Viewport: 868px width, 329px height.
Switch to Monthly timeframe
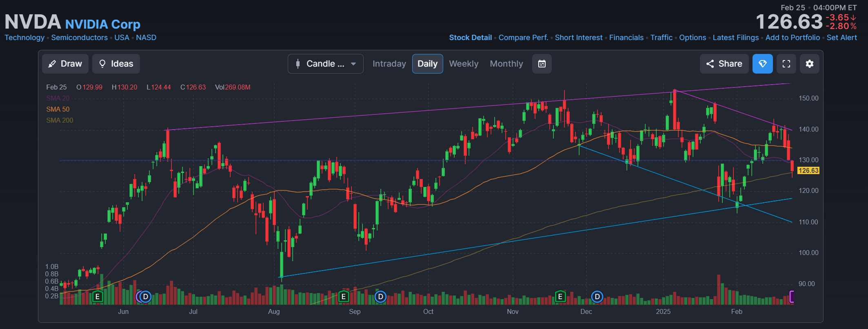click(506, 64)
